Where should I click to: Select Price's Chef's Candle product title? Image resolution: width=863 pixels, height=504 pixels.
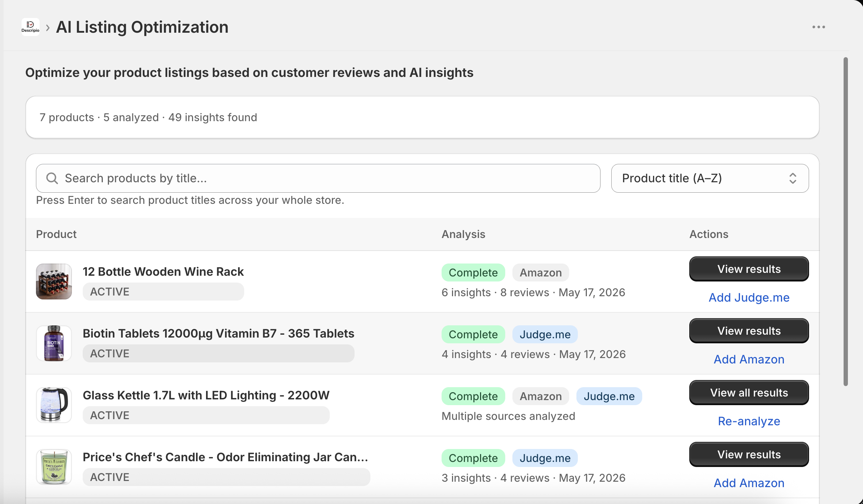(225, 457)
